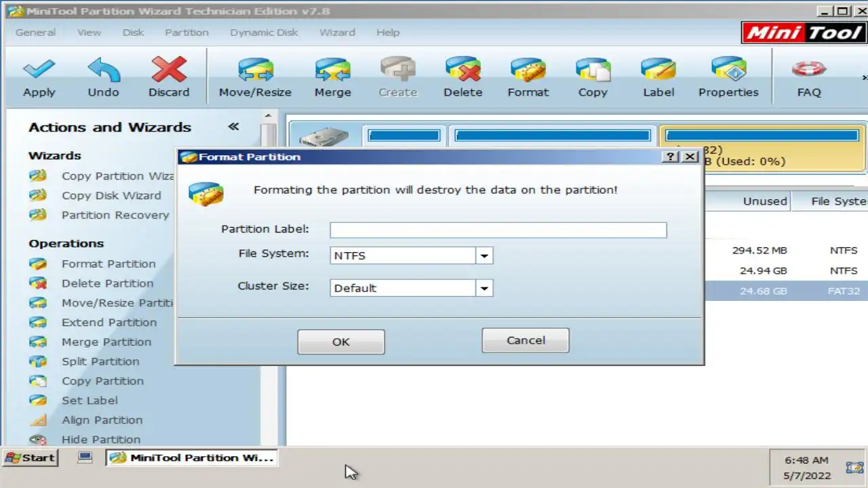The width and height of the screenshot is (868, 488).
Task: Click Copy Partition operation icon
Action: [38, 381]
